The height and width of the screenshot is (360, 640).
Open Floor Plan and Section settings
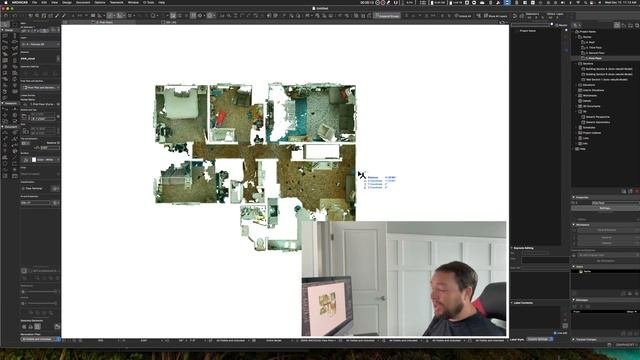(40, 87)
